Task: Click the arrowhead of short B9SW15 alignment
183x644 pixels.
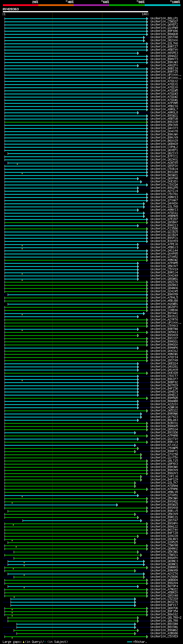Action: pos(117,505)
